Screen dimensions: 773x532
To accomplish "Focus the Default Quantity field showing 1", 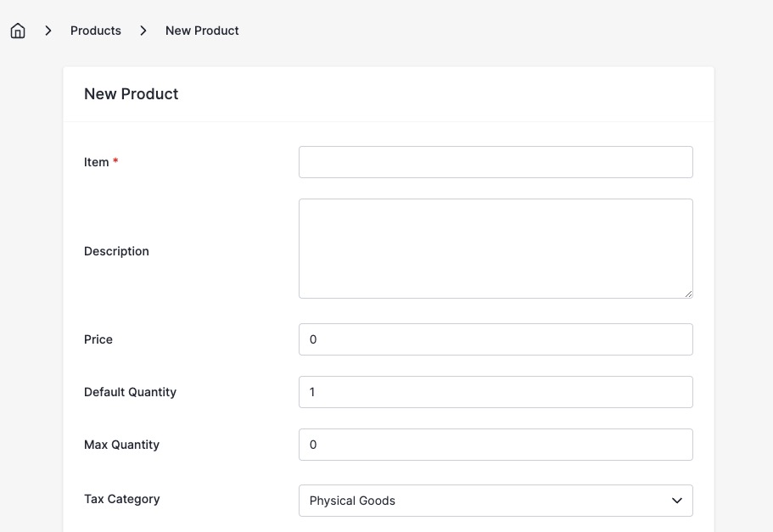I will coord(496,392).
